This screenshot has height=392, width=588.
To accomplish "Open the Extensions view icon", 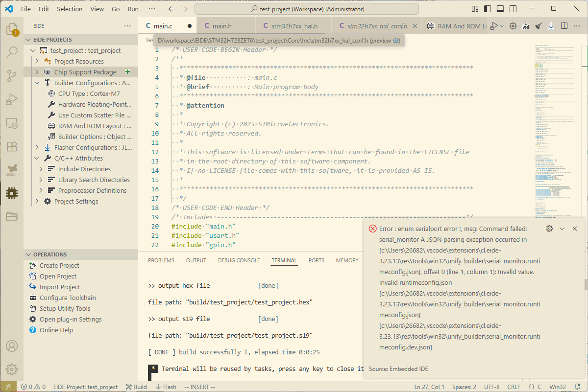I will pyautogui.click(x=12, y=146).
